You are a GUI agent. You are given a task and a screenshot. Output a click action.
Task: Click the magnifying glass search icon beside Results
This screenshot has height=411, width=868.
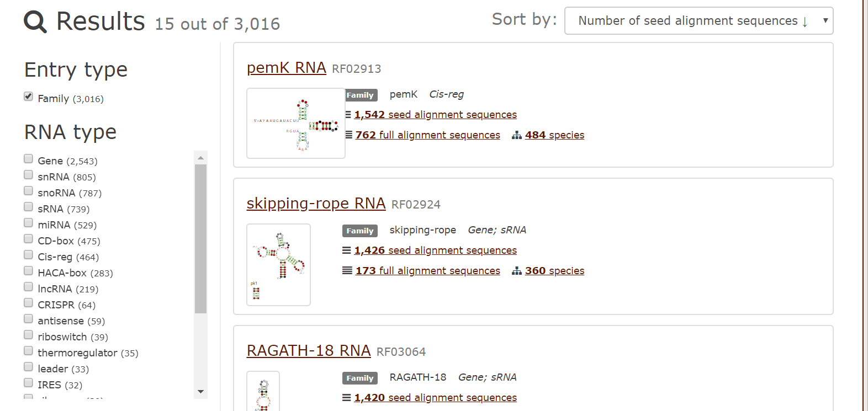click(x=35, y=21)
